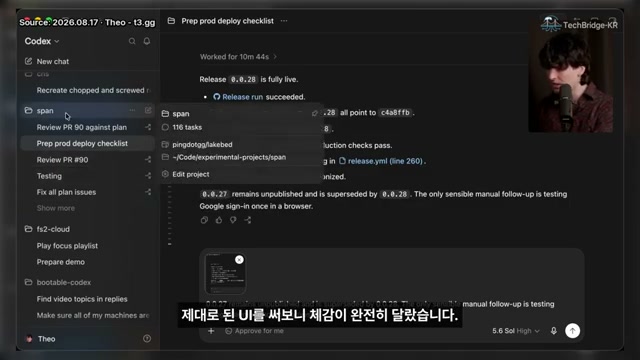
Task: Click the search icon in sidebar
Action: 132,41
